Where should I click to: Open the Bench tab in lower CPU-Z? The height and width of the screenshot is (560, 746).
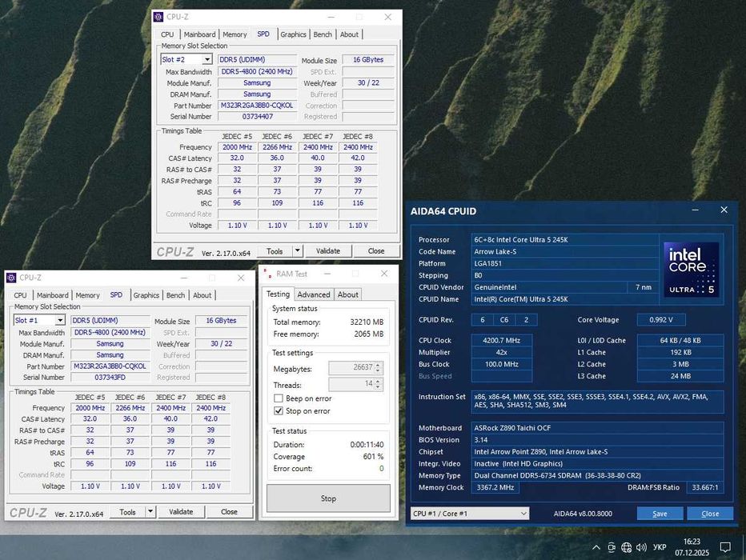175,296
